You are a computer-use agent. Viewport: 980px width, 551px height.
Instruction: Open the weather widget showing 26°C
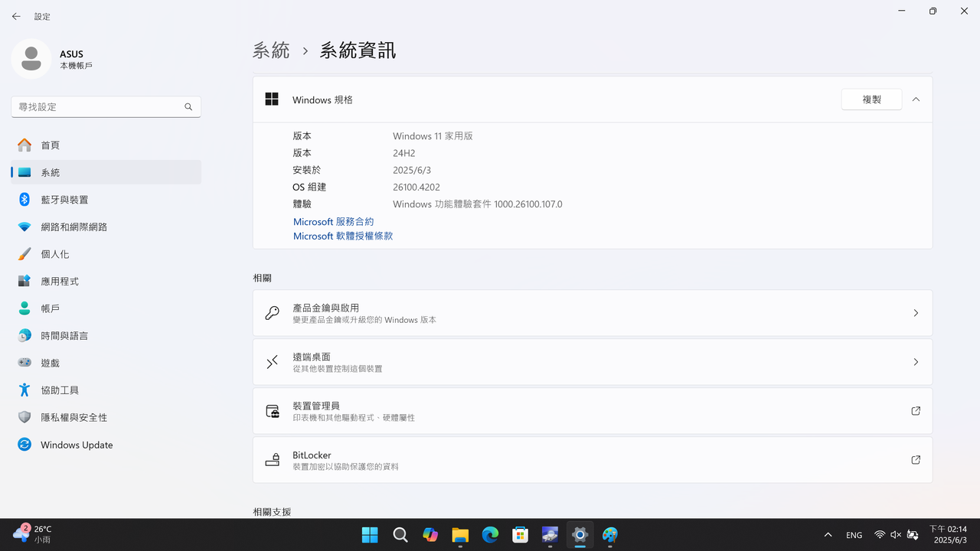point(32,534)
